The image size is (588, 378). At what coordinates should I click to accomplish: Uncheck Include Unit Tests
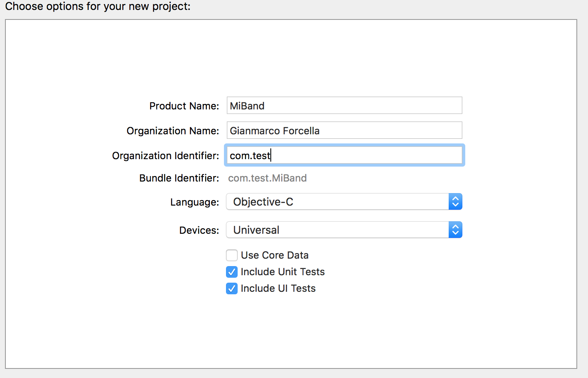232,271
